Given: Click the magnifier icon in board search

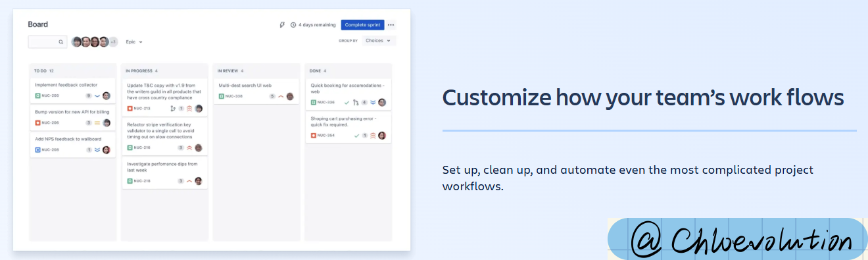Looking at the screenshot, I should tap(61, 41).
